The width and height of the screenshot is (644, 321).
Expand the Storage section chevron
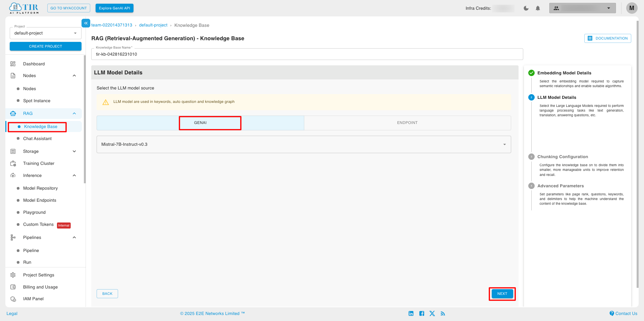[x=74, y=151]
